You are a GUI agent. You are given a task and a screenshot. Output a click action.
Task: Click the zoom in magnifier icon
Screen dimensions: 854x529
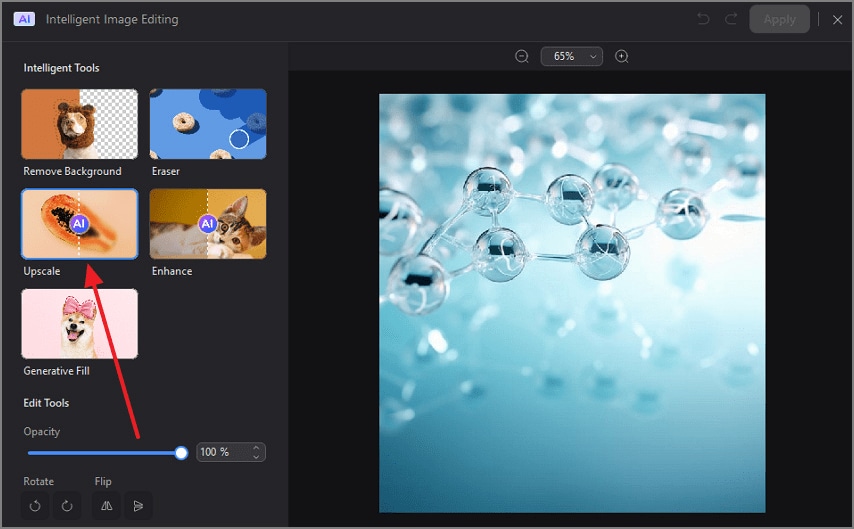(x=621, y=56)
